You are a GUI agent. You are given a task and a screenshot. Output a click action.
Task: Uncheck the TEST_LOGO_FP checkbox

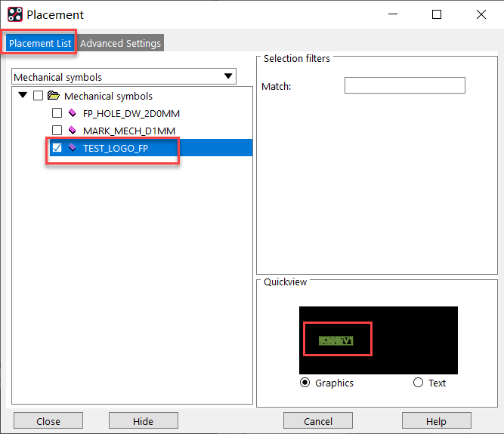click(x=57, y=148)
